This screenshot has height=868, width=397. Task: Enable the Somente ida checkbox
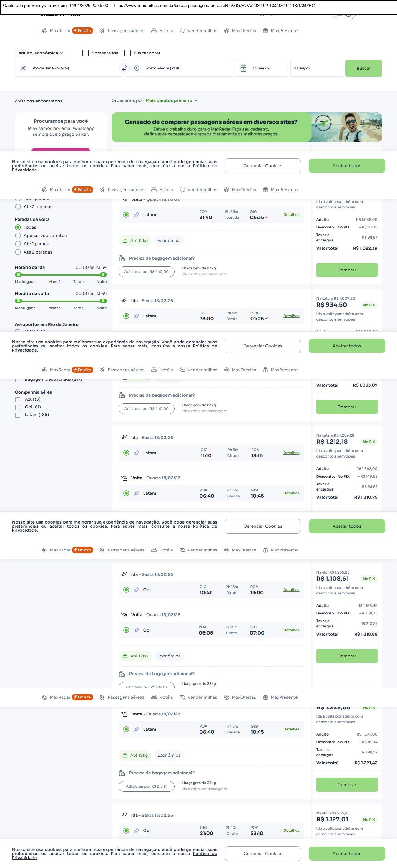[x=86, y=53]
